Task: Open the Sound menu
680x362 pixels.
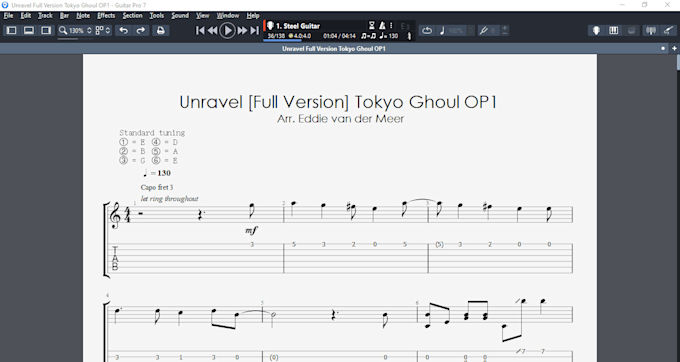Action: pyautogui.click(x=180, y=16)
